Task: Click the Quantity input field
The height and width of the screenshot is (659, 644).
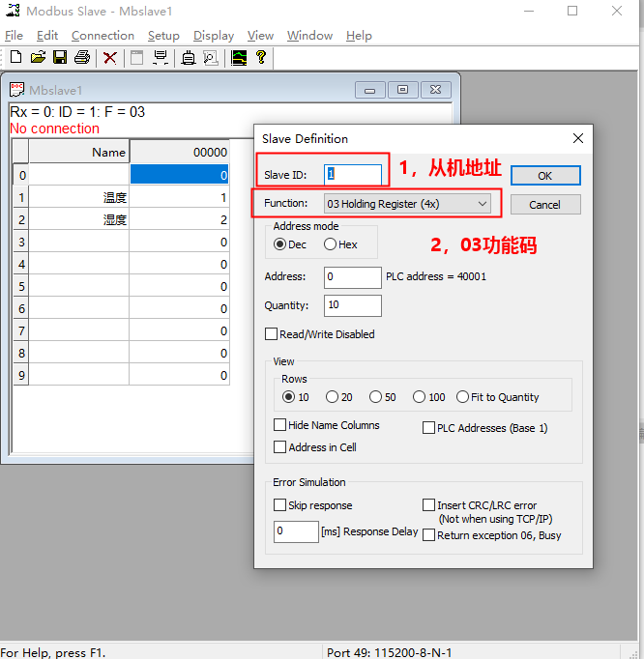Action: (x=353, y=305)
